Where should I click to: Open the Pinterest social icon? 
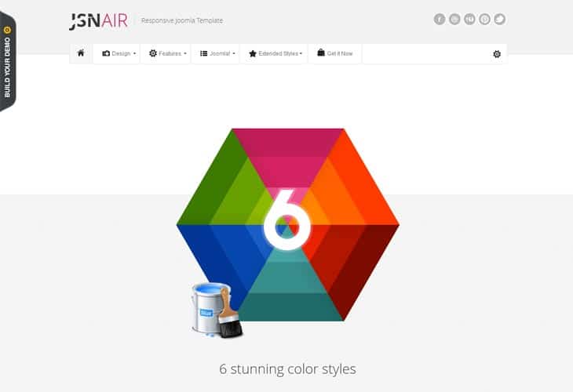[x=484, y=20]
